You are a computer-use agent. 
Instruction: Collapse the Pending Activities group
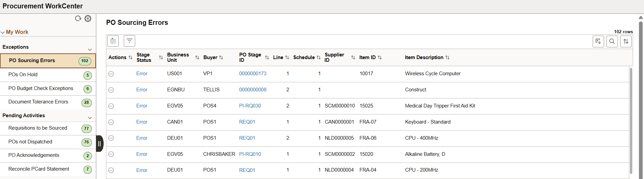(90, 118)
